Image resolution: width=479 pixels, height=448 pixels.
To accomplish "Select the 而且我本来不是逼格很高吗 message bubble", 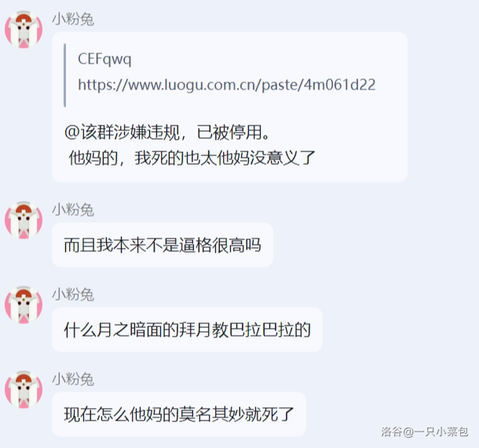I will tap(163, 245).
